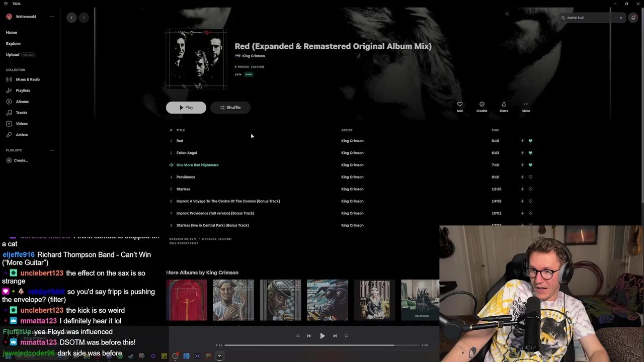
Task: Unlike the track Fallen Angel
Action: click(x=530, y=153)
